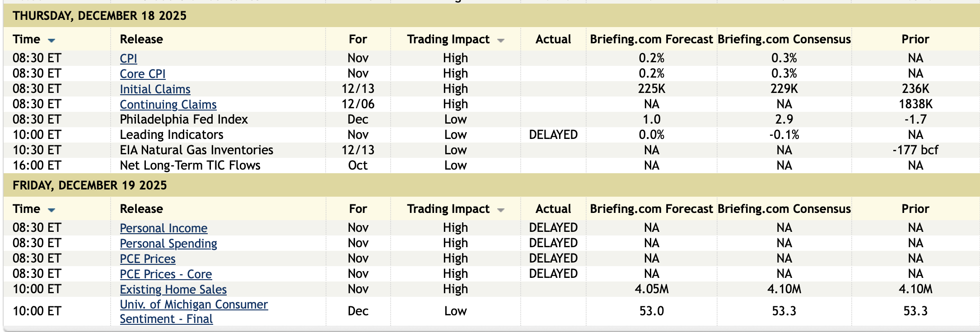Click the Leading Indicators DELAYED cell
This screenshot has width=980, height=332.
tap(553, 135)
